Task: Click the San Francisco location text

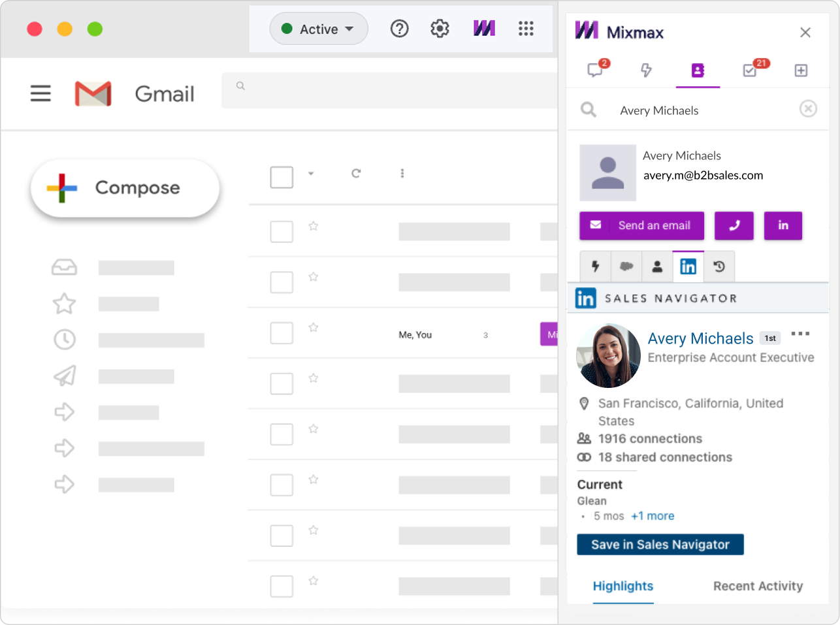Action: pos(690,412)
